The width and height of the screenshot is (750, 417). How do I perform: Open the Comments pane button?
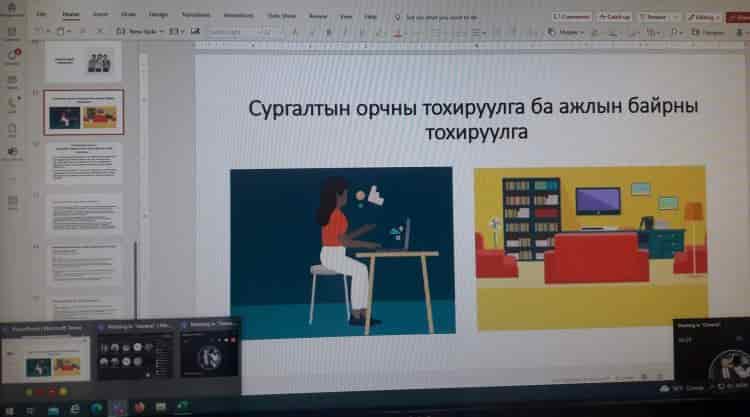(x=572, y=17)
